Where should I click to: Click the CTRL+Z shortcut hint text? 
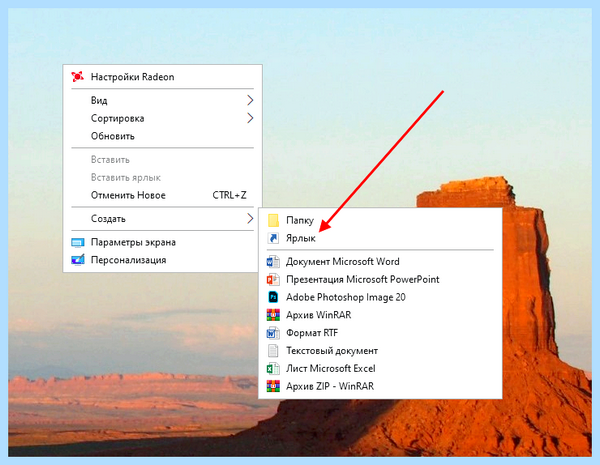[229, 195]
